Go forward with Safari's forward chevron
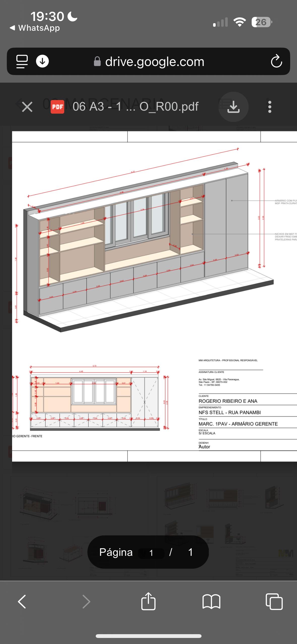The width and height of the screenshot is (297, 644). (86, 602)
